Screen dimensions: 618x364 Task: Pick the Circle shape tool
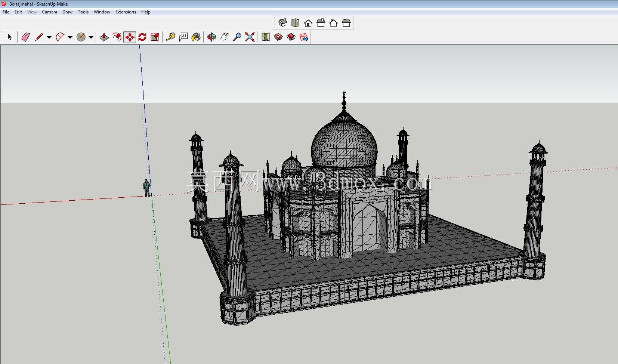[x=81, y=37]
